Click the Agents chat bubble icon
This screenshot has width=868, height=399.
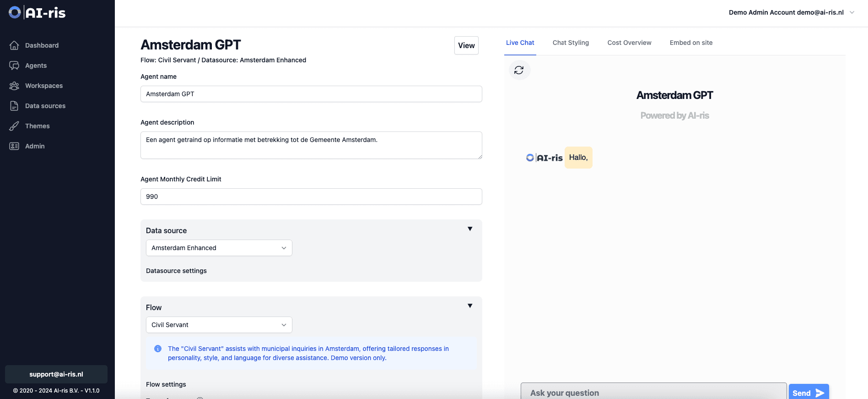pyautogui.click(x=14, y=66)
